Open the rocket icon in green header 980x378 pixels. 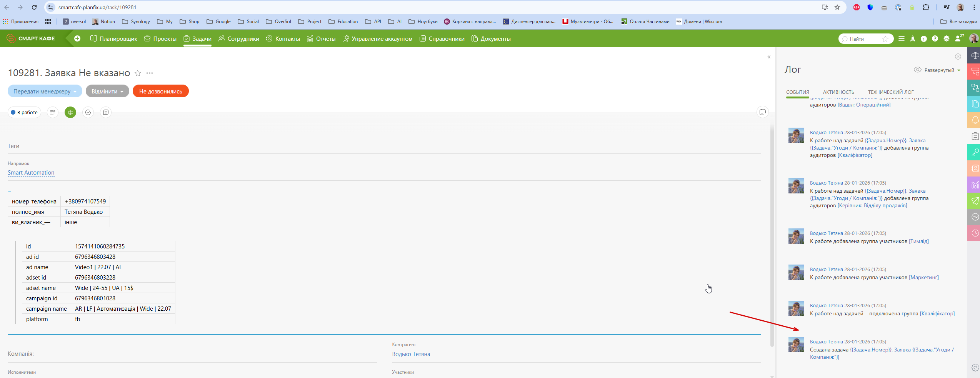point(913,39)
